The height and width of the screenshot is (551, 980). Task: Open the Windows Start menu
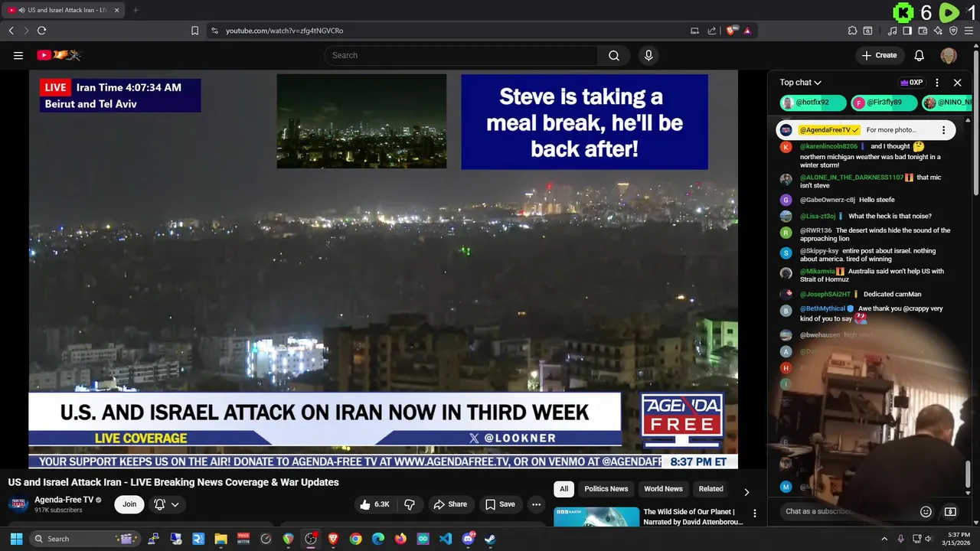(x=16, y=539)
